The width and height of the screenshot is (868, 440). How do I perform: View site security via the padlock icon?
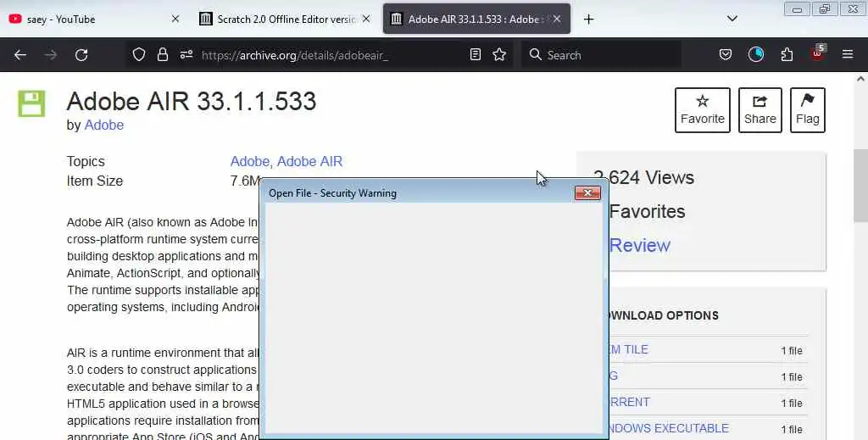click(162, 54)
